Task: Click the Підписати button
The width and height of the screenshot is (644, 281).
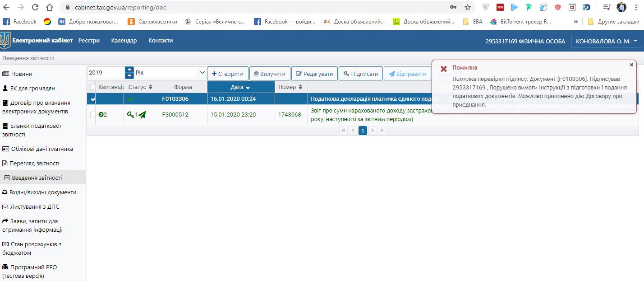Action: 361,74
